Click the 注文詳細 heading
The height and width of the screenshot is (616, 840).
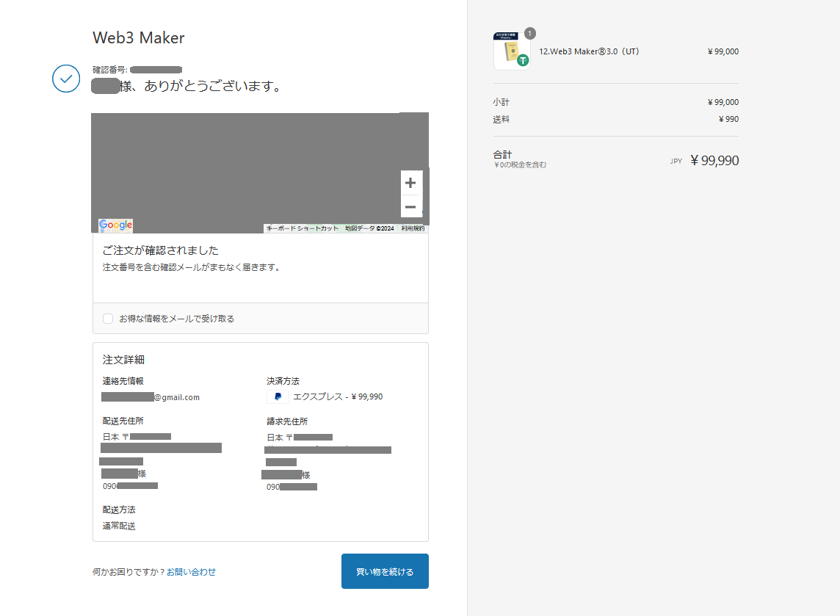124,360
